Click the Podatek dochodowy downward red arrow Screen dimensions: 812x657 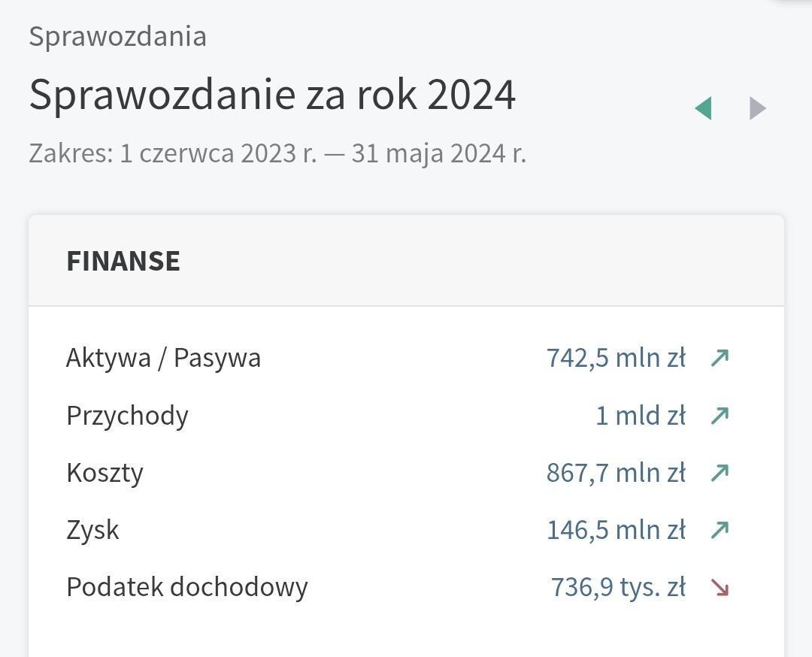point(720,587)
